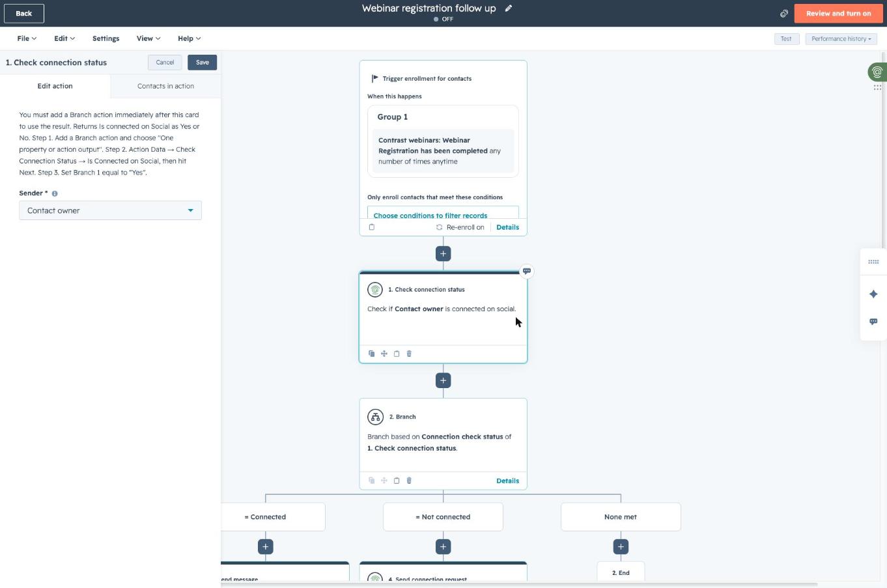The image size is (887, 588).
Task: Click Review and turn on
Action: click(x=838, y=13)
